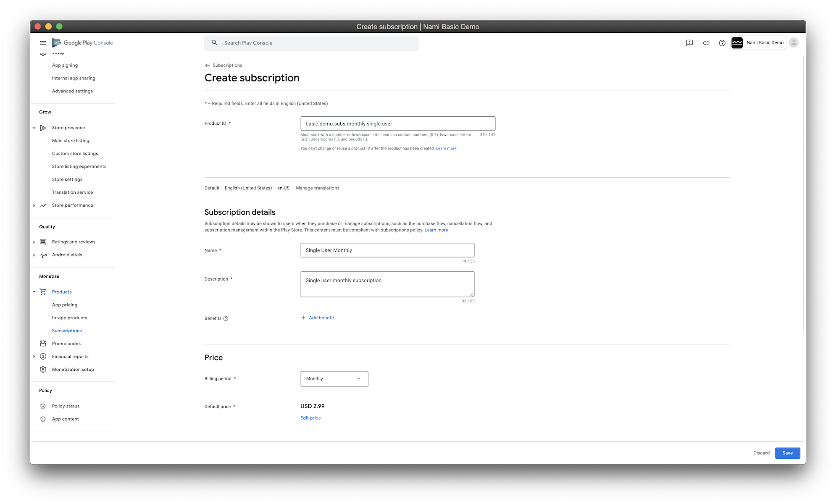Screen dimensions: 836x504
Task: Open the Billing period Monthly dropdown
Action: pos(334,379)
